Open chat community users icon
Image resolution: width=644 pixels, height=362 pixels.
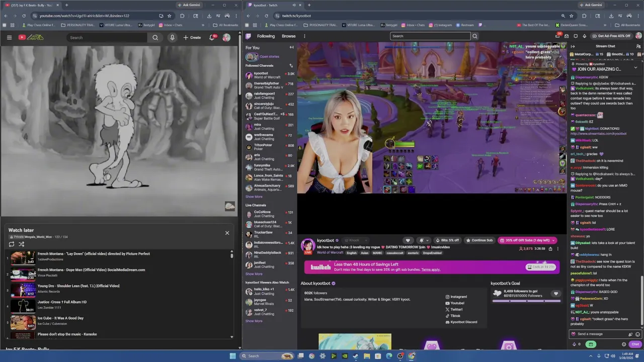(x=638, y=46)
